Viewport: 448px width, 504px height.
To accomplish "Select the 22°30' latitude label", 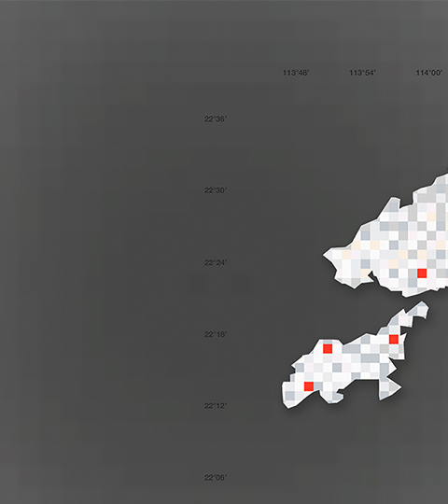I will 216,190.
